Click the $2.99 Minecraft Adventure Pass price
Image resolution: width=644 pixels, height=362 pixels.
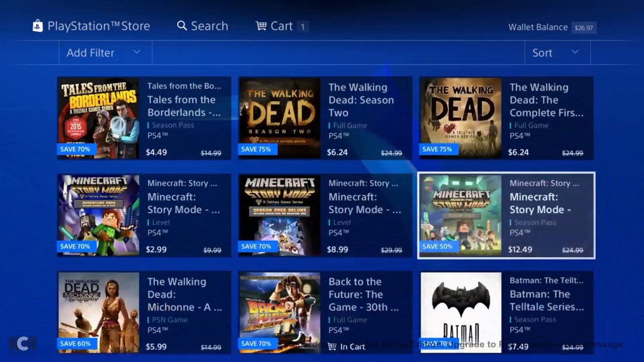click(156, 249)
